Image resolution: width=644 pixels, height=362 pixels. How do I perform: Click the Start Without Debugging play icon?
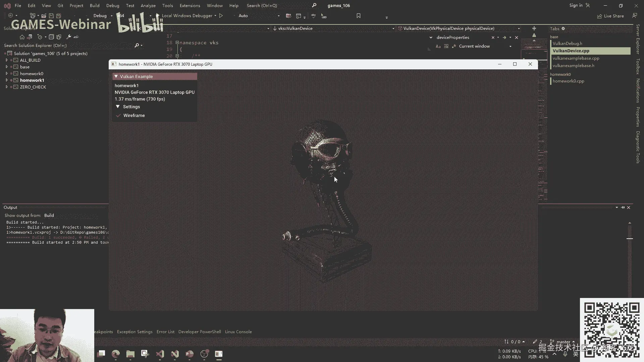(221, 16)
